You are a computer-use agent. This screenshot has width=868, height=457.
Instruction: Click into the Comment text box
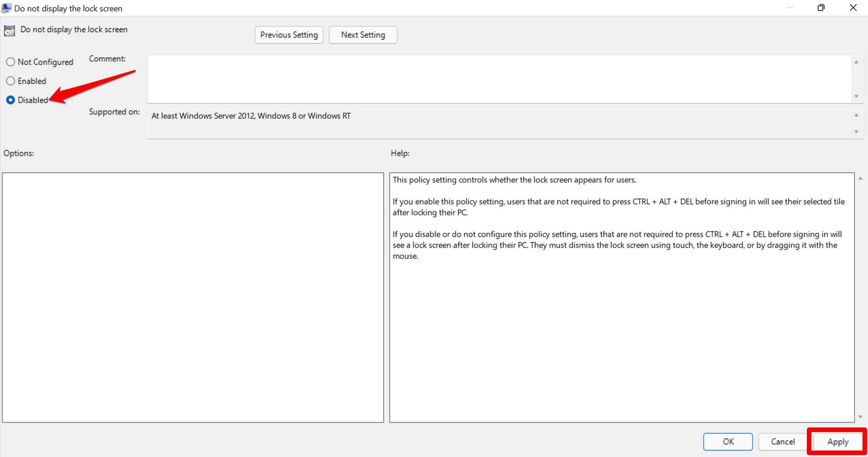[498, 79]
